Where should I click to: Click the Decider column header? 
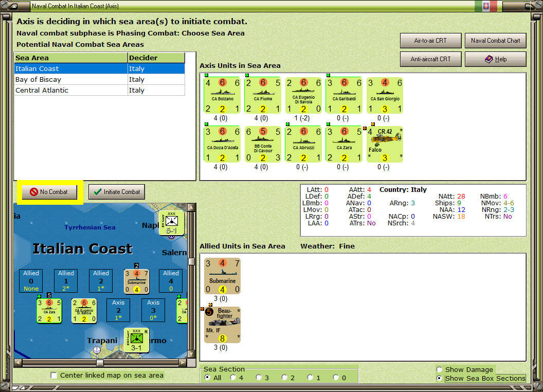[x=156, y=58]
